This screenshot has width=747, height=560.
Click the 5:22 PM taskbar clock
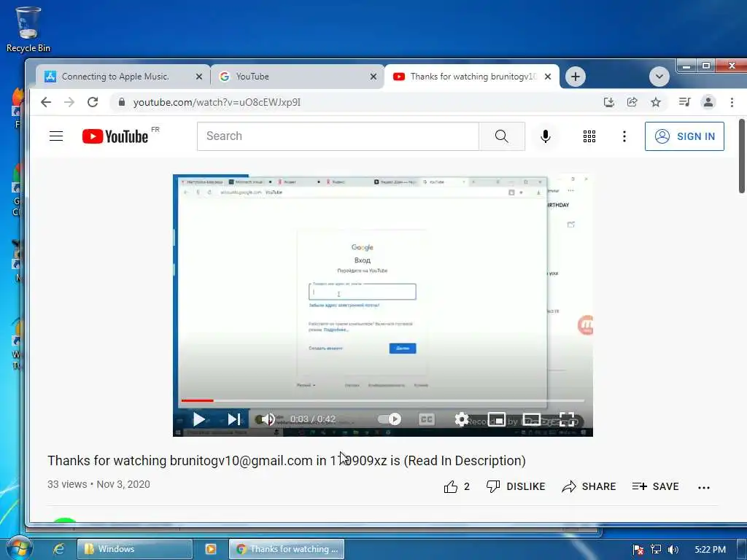tap(710, 550)
